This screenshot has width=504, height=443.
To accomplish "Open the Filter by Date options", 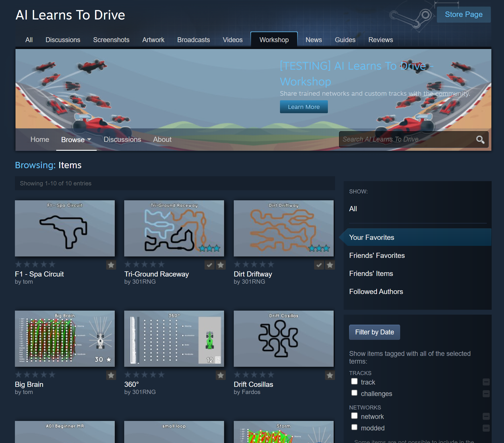I will pyautogui.click(x=374, y=332).
